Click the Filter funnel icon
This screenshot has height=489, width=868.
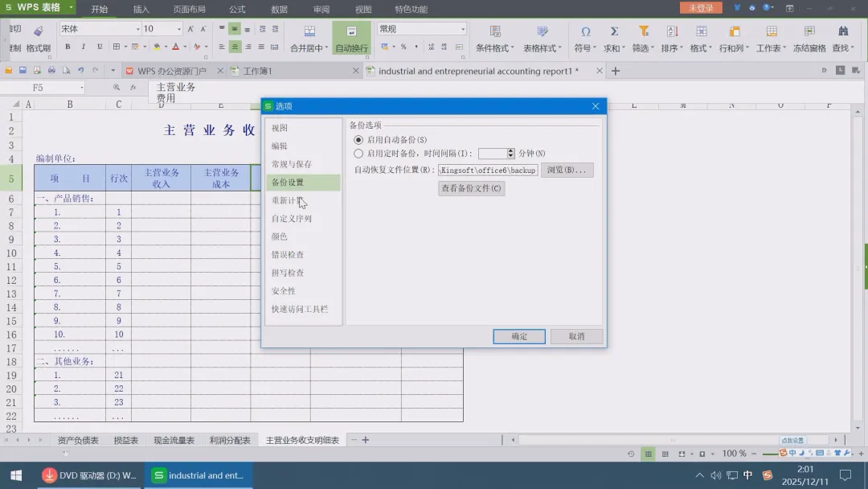[643, 31]
